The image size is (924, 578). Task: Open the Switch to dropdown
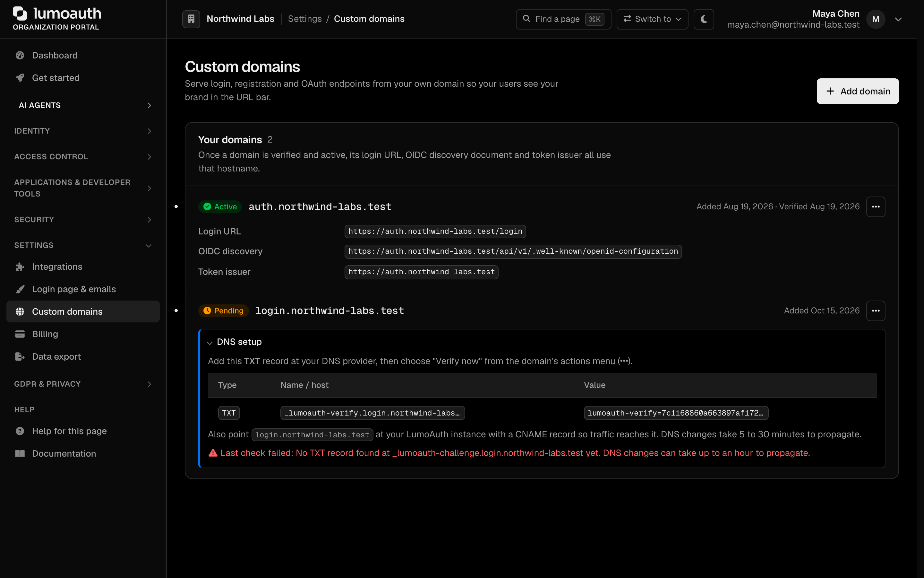point(652,19)
